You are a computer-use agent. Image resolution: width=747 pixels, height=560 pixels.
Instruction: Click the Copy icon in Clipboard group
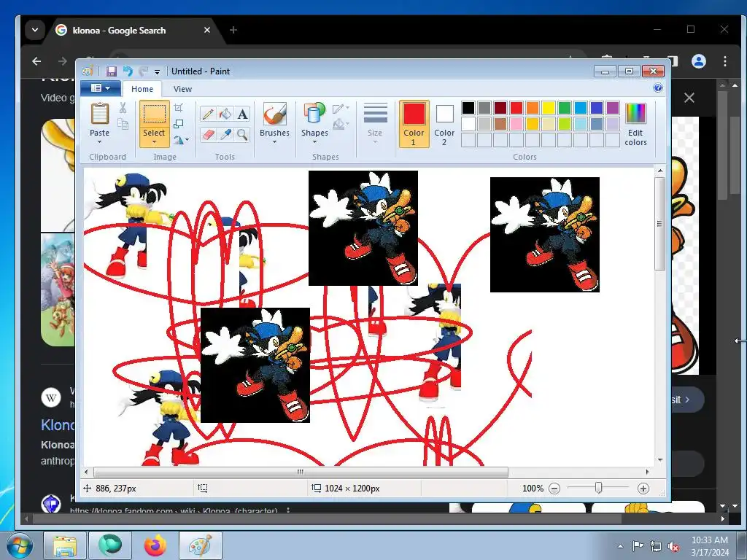coord(123,124)
